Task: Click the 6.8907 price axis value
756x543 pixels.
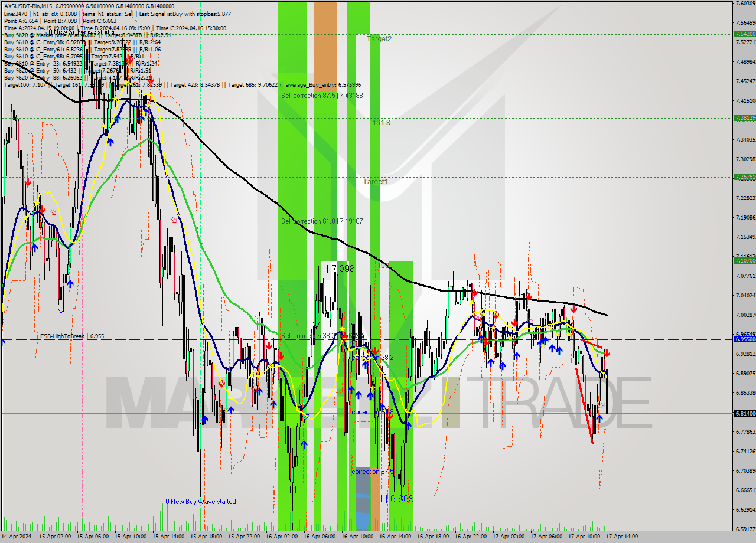Action: [x=745, y=373]
